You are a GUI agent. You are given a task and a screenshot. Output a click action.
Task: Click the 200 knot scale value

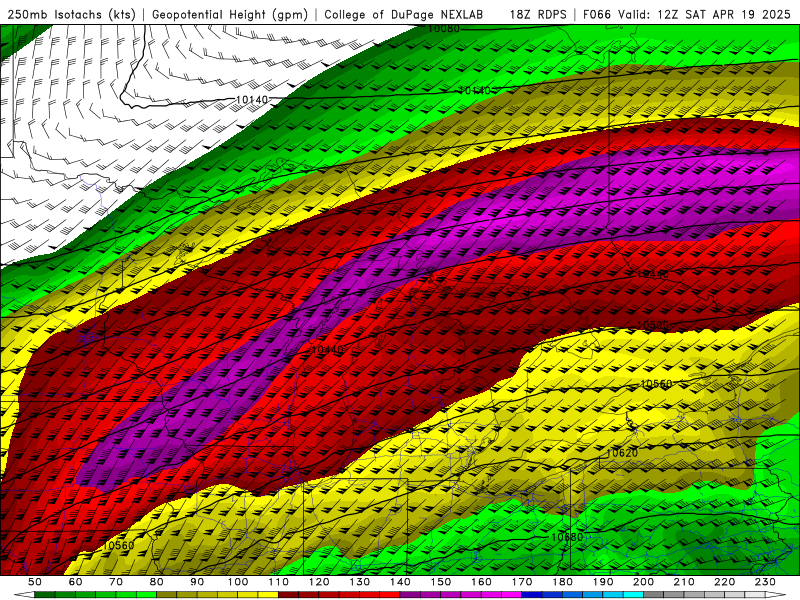click(644, 582)
